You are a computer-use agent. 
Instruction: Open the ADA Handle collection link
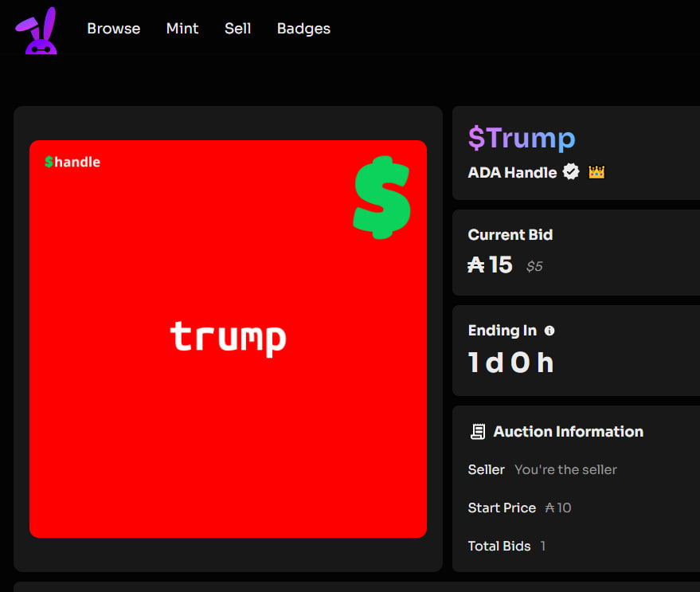tap(512, 172)
